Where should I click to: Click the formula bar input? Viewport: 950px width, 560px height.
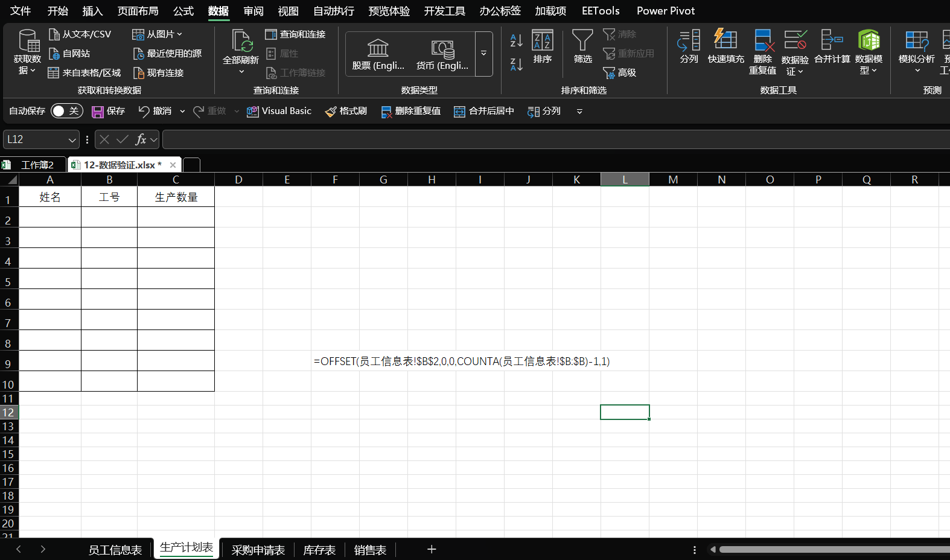pos(555,140)
